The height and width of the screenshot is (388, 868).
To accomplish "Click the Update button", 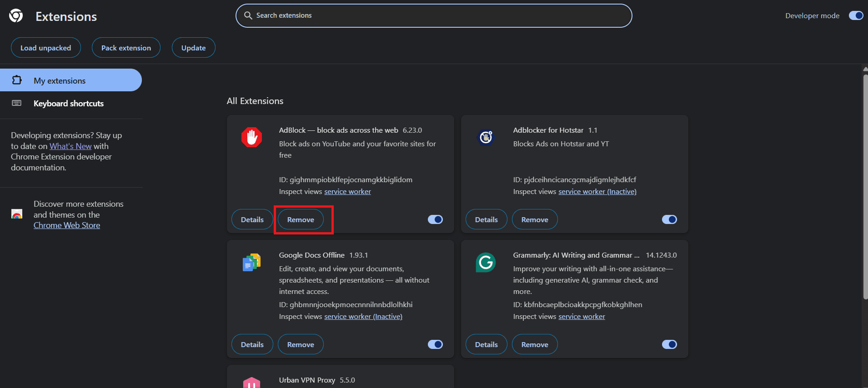I will 193,48.
